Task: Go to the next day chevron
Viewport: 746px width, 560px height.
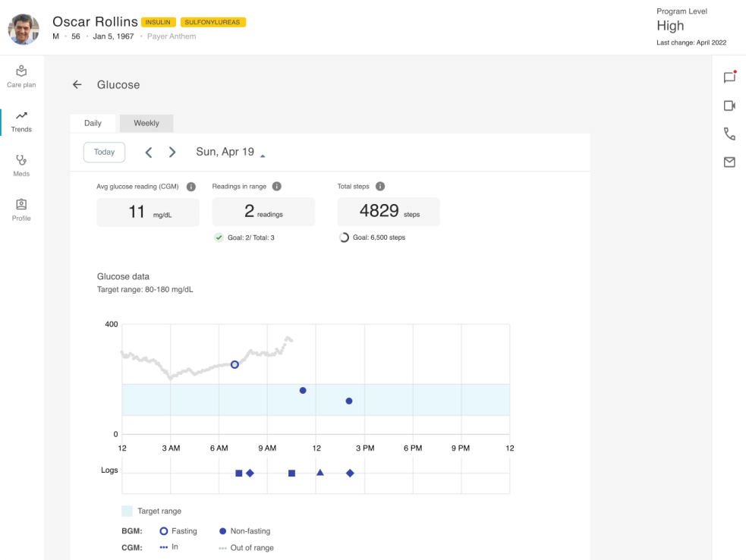Action: 172,153
